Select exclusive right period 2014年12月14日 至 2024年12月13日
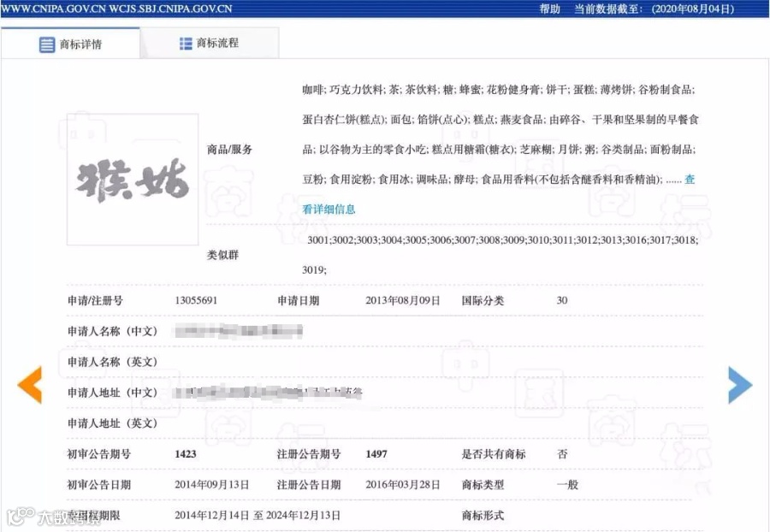 (x=258, y=515)
